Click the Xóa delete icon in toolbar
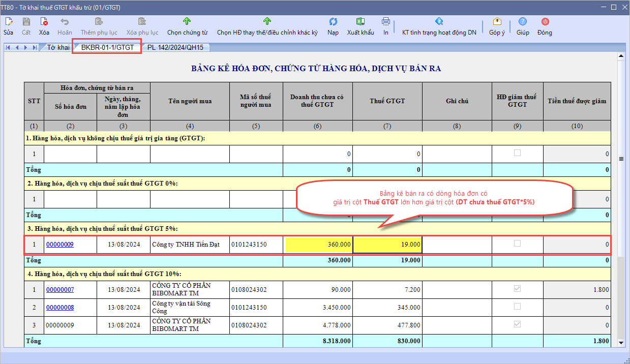 [44, 22]
